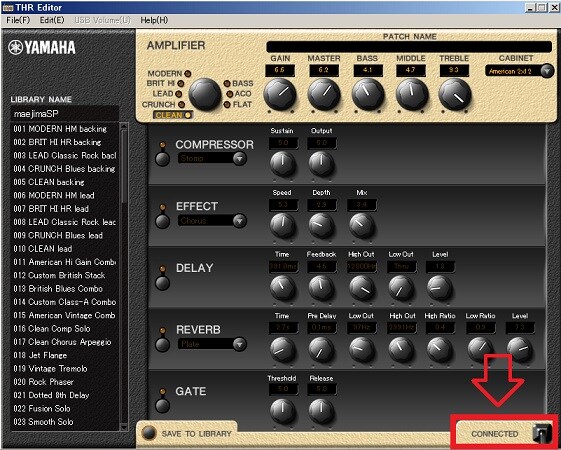This screenshot has width=561, height=450.
Task: Click the MASTER knob
Action: click(324, 94)
